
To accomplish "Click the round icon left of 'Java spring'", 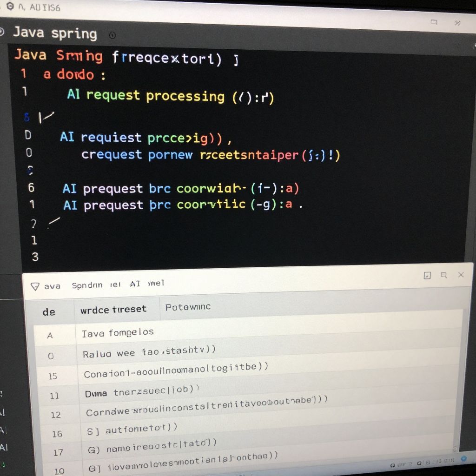I will (1, 32).
